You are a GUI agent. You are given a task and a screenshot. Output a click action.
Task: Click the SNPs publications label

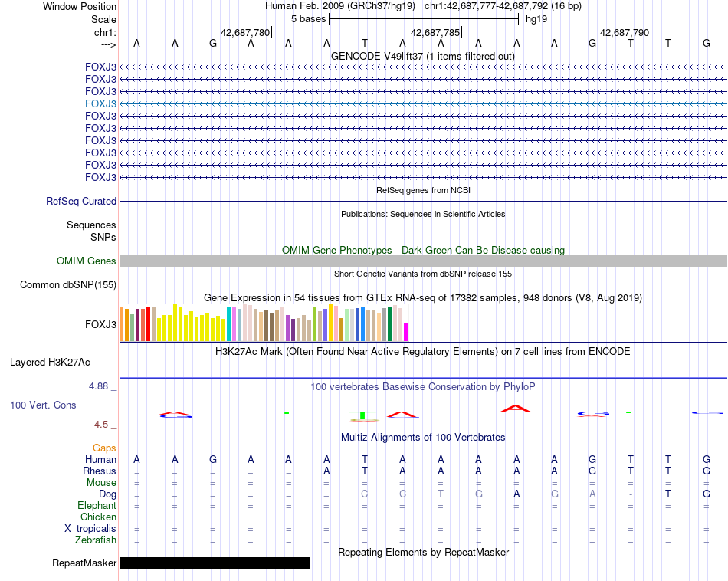[103, 237]
